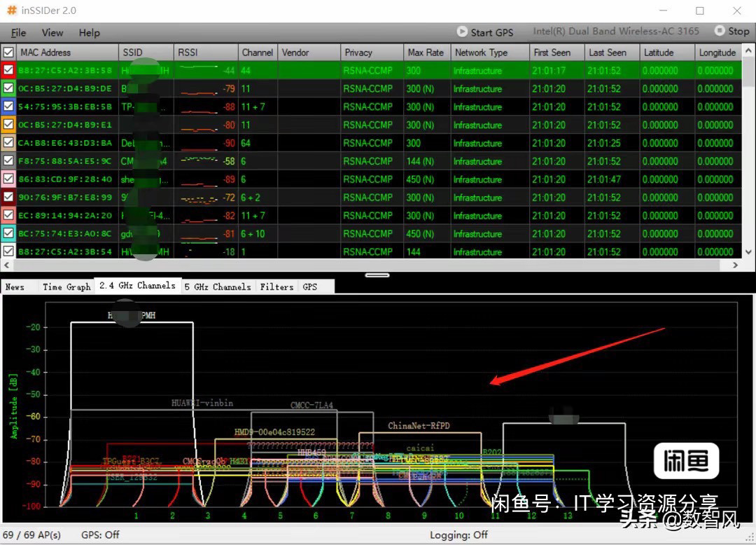Toggle the select-all checkbox in table header
Screen dimensions: 756x545
coord(8,53)
